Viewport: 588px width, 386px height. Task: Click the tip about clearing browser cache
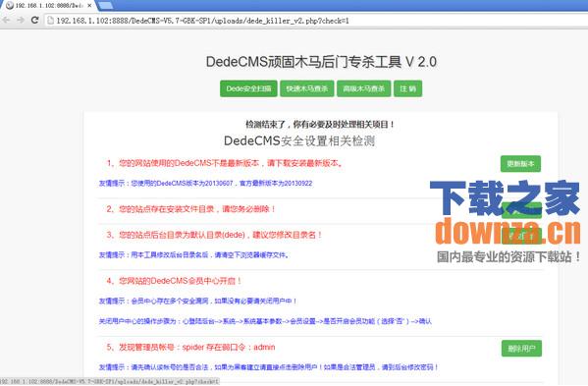click(193, 255)
